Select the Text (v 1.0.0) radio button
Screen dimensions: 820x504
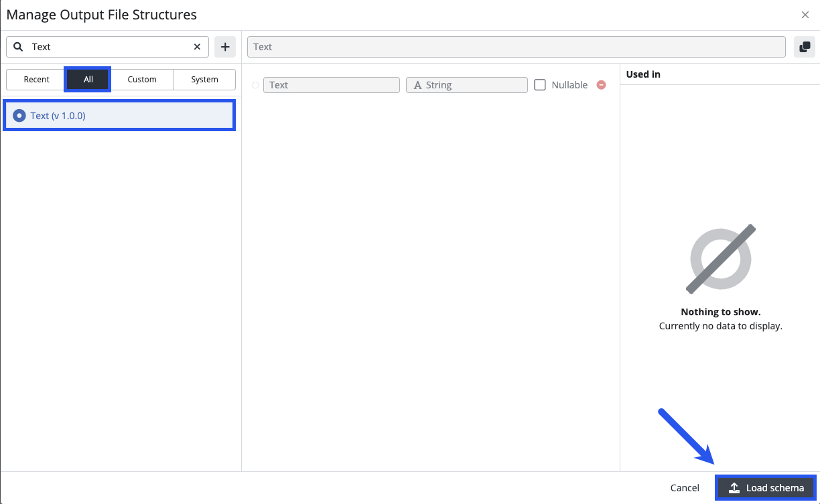coord(19,116)
